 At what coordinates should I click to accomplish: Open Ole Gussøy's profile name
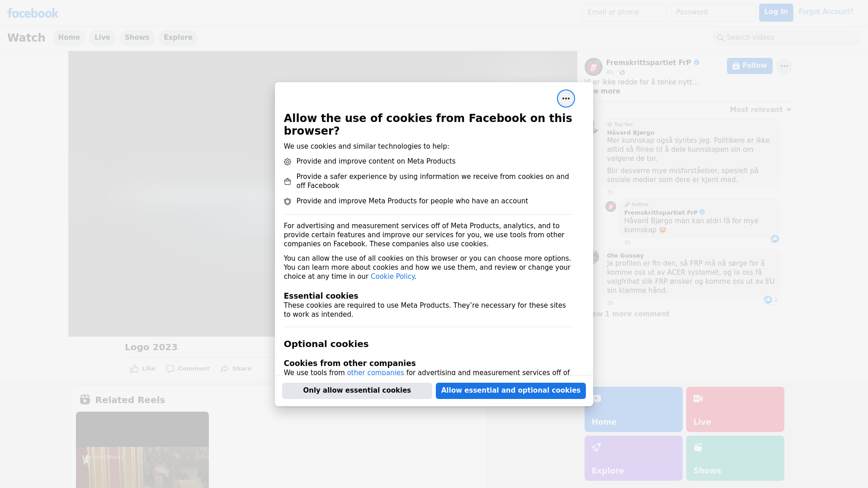pyautogui.click(x=625, y=255)
